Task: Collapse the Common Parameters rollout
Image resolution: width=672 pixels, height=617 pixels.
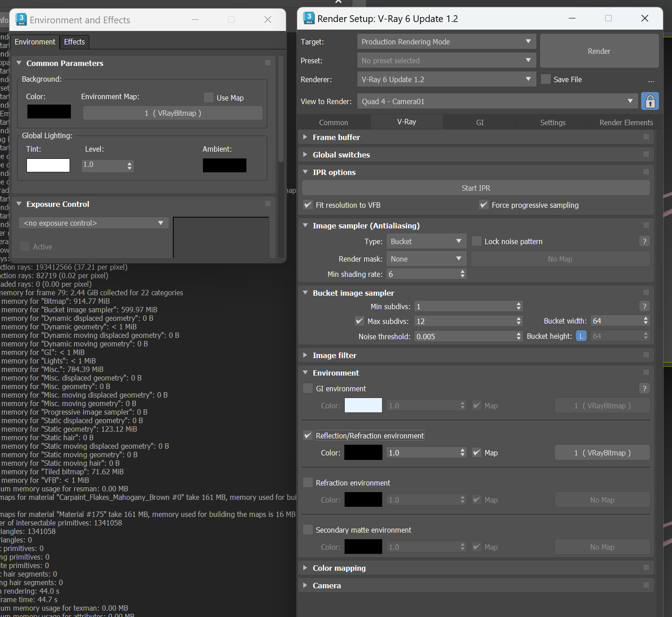Action: (x=19, y=63)
